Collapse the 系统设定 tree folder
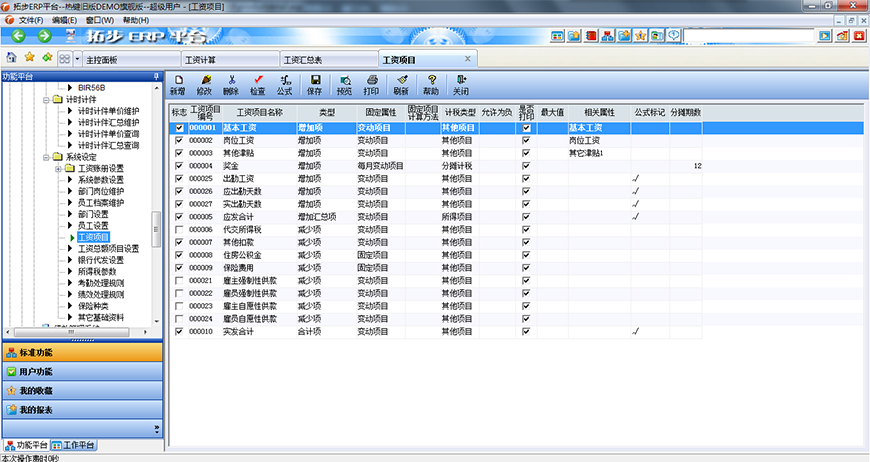Viewport: 870px width, 462px height. click(x=47, y=157)
